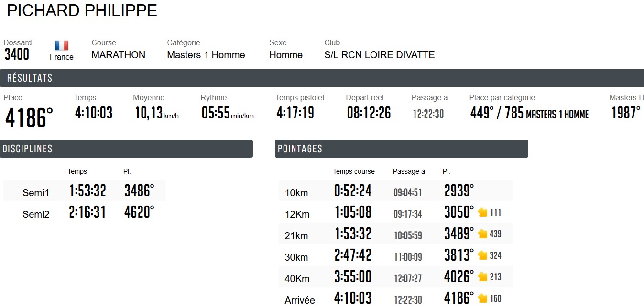Click the Temps pistolet value 4:17:19

295,113
